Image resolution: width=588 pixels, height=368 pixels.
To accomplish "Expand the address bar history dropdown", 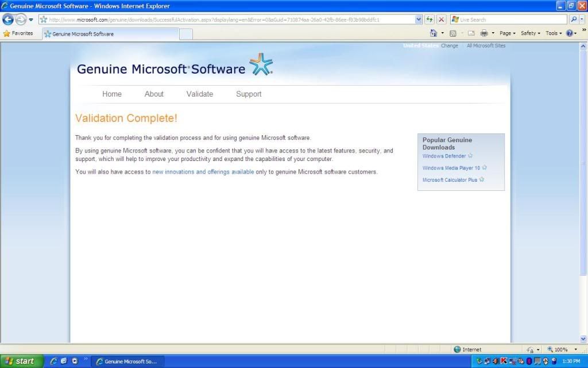I will click(x=419, y=20).
